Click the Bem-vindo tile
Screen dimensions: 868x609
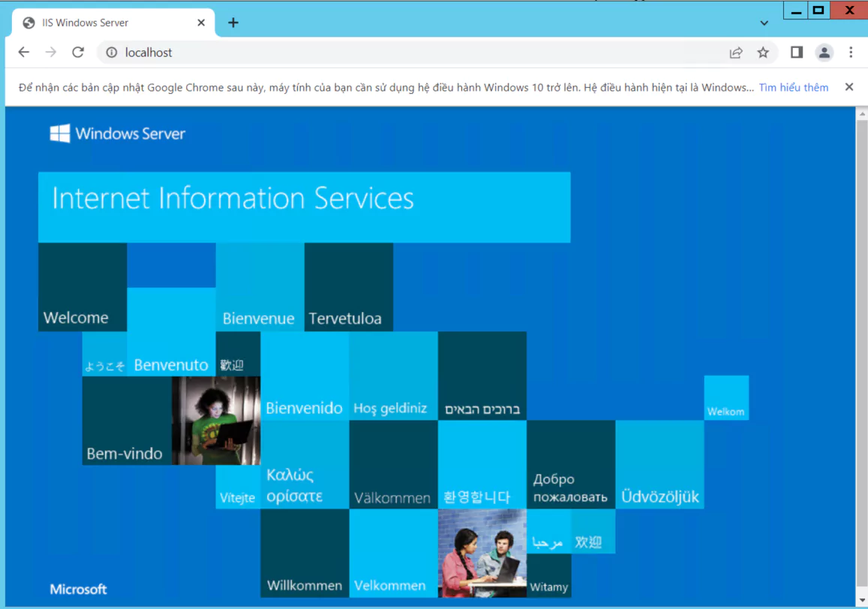pos(127,420)
